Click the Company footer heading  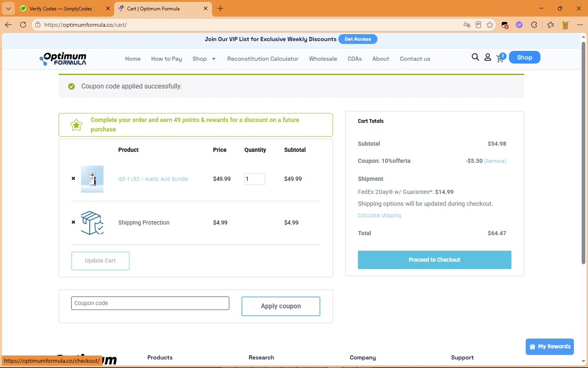(363, 357)
